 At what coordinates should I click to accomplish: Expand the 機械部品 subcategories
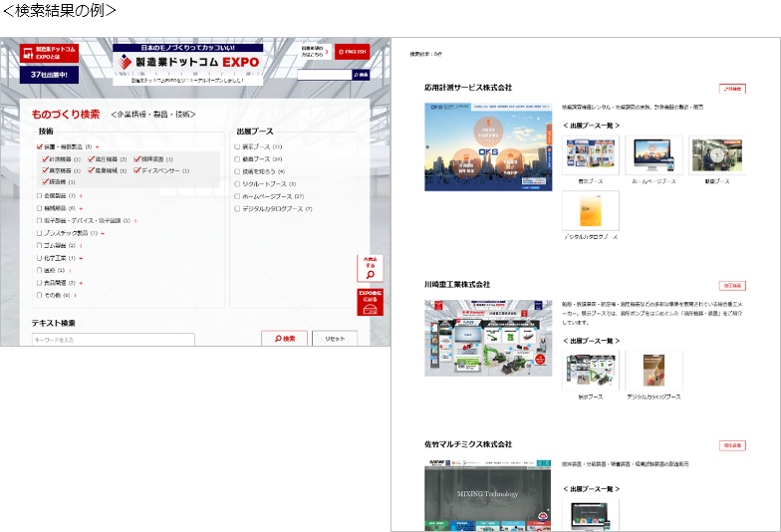[x=81, y=209]
